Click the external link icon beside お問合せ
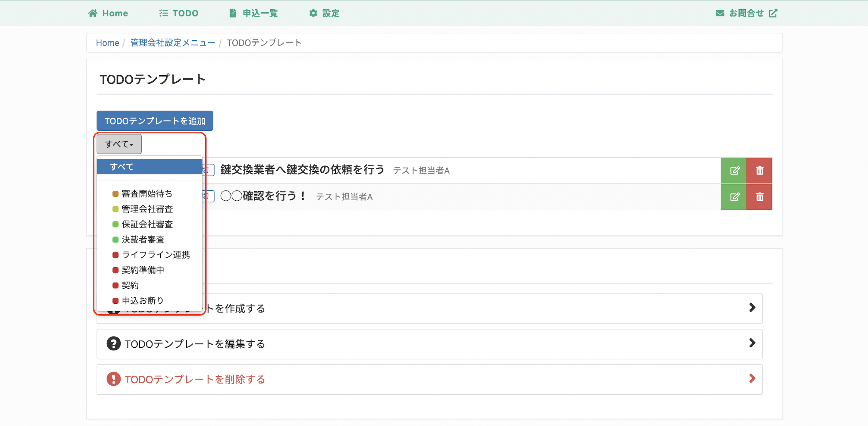Image resolution: width=868 pixels, height=426 pixels. [773, 13]
